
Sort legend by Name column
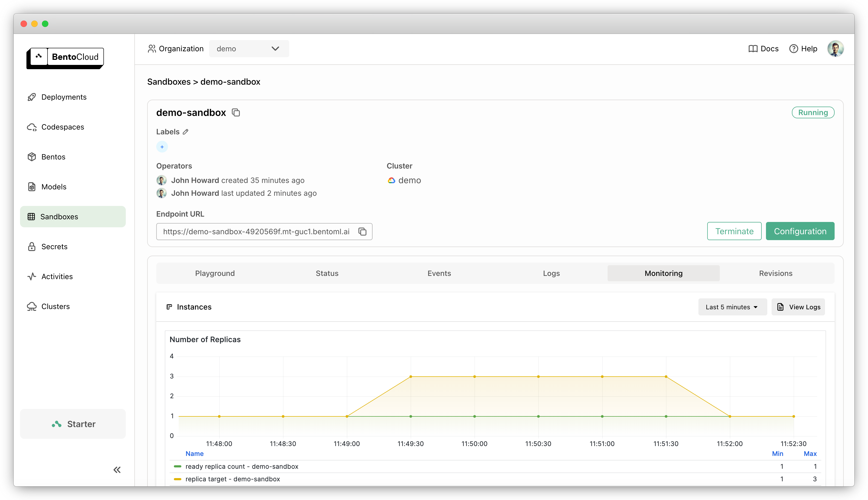194,454
